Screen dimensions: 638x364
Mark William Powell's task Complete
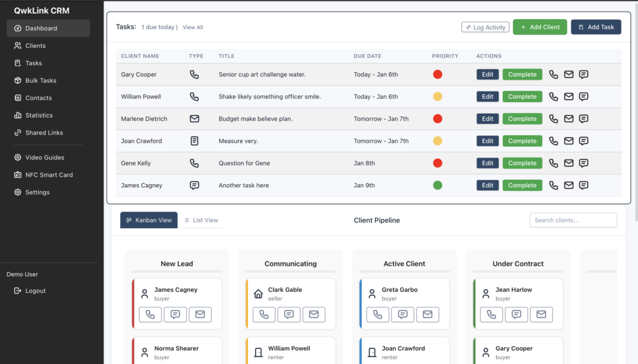[x=523, y=96]
